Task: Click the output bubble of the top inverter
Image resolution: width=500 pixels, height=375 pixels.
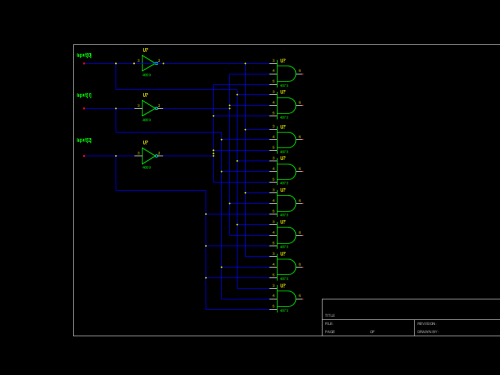Action: tap(156, 63)
